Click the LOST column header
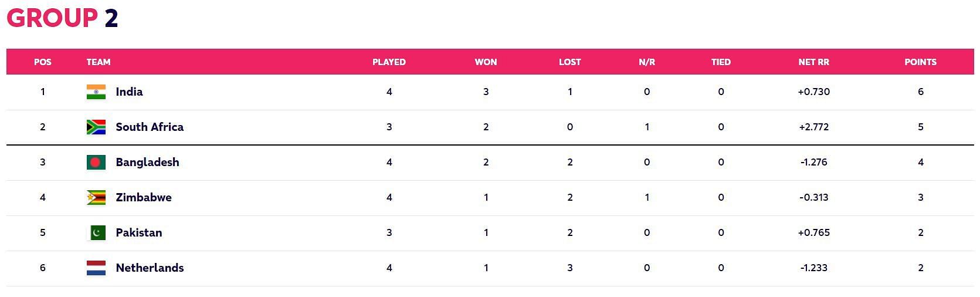The width and height of the screenshot is (980, 297). coord(569,62)
